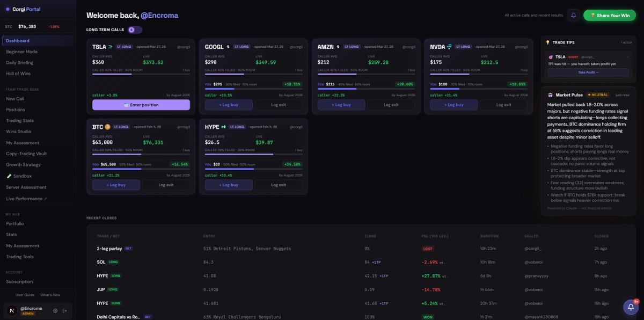The height and width of the screenshot is (320, 644).
Task: Click HYPE caller fill progress bar
Action: point(254,154)
